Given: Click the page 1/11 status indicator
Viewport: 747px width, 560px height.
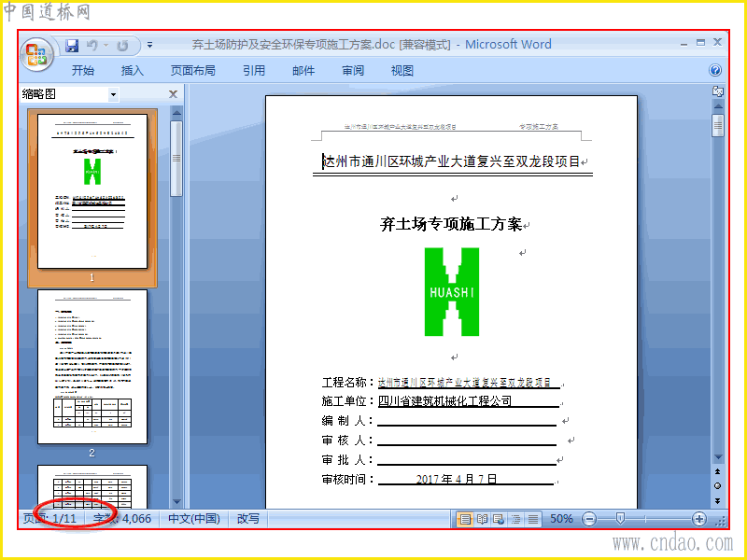Looking at the screenshot, I should pyautogui.click(x=50, y=519).
